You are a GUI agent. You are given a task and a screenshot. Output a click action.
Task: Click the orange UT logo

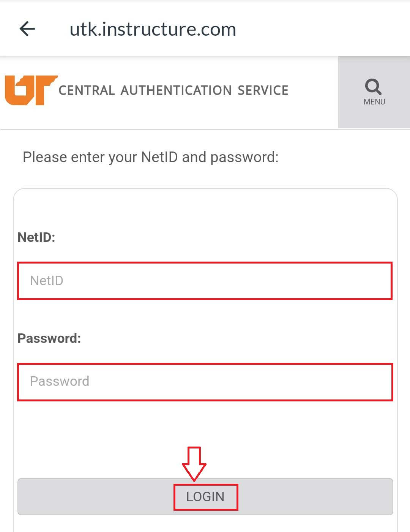tap(30, 90)
